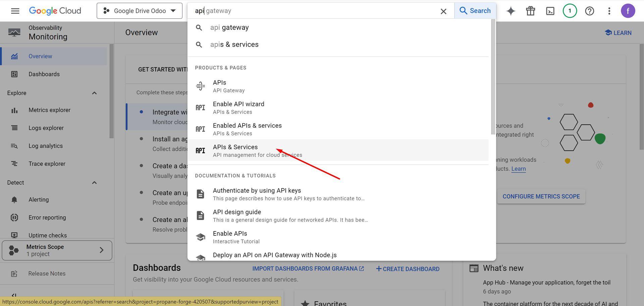Image resolution: width=644 pixels, height=306 pixels.
Task: Click the Log analytics search-list icon
Action: click(x=14, y=146)
